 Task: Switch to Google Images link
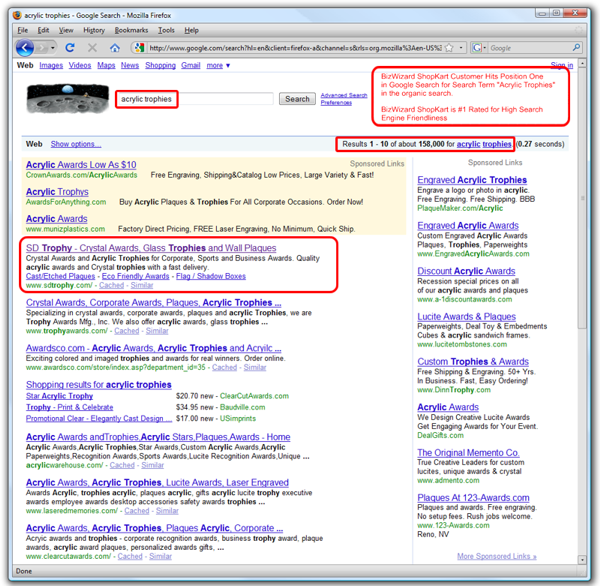[x=51, y=65]
